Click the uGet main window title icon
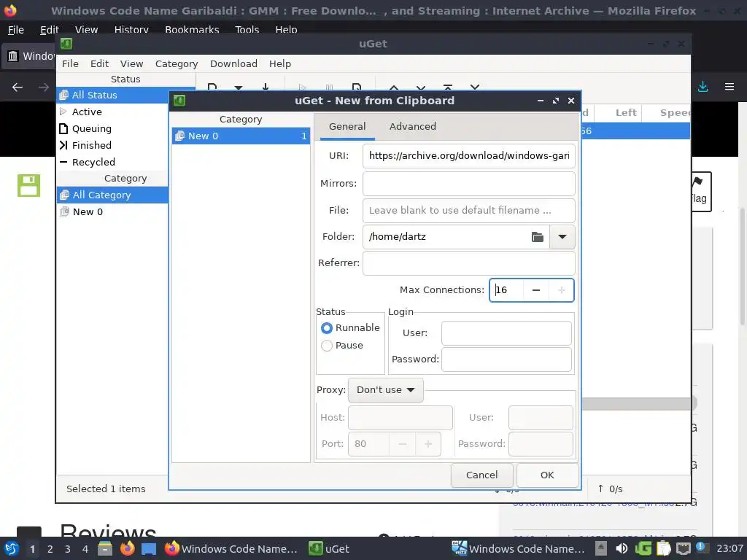This screenshot has height=560, width=747. (66, 44)
